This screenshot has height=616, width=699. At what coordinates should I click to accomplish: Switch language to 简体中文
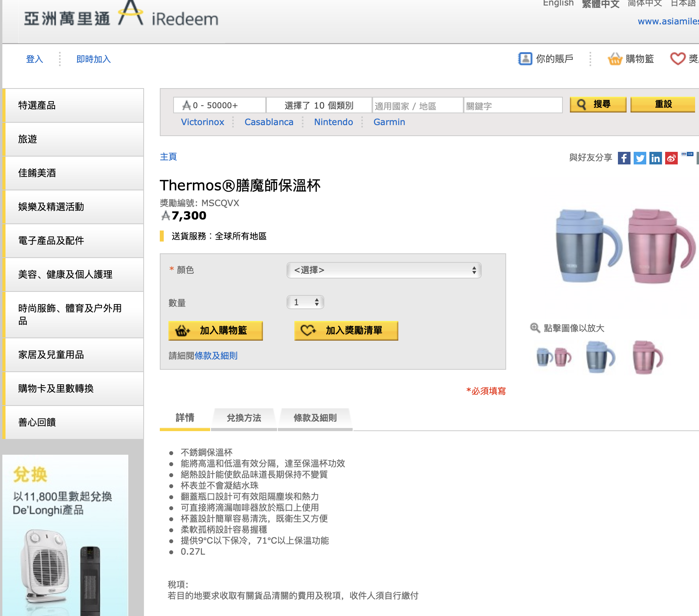[645, 3]
